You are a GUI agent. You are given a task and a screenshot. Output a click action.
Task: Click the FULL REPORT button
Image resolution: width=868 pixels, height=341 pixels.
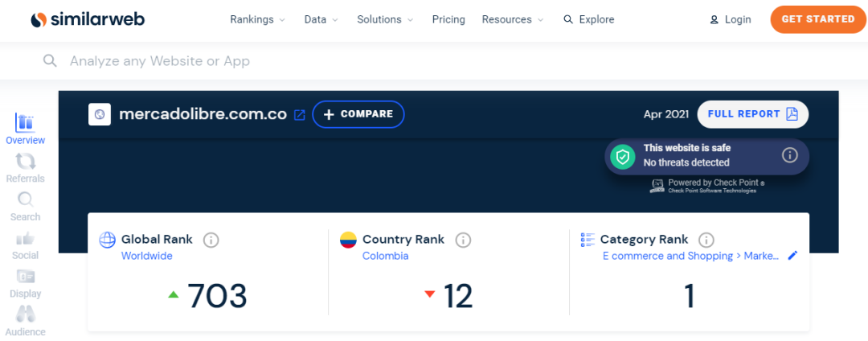pos(753,114)
